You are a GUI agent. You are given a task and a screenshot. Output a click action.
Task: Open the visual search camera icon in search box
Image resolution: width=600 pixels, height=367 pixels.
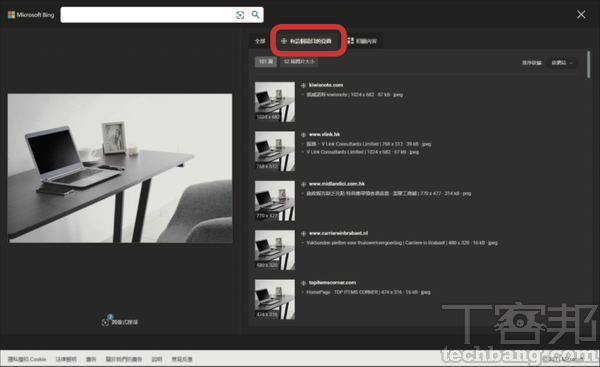[240, 15]
